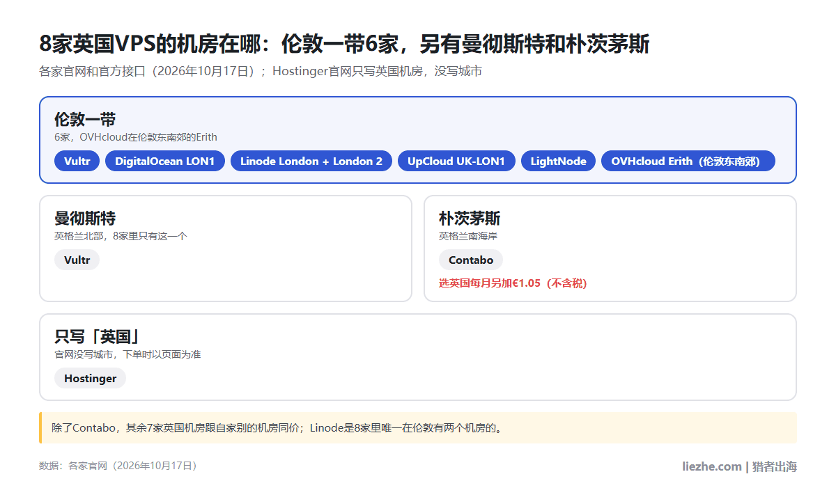836x504 pixels.
Task: Click the Vultr pill under 伦敦一带
Action: click(x=77, y=161)
